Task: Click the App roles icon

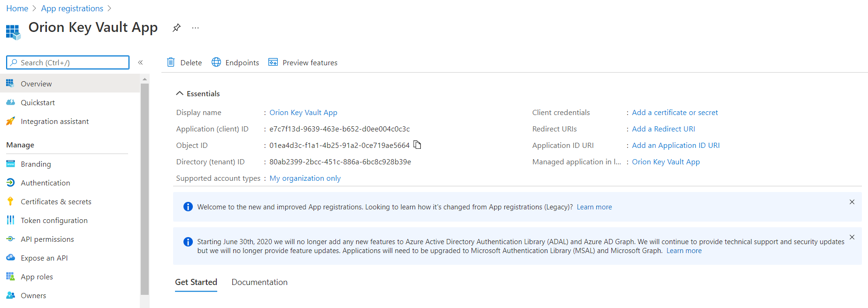Action: click(10, 276)
